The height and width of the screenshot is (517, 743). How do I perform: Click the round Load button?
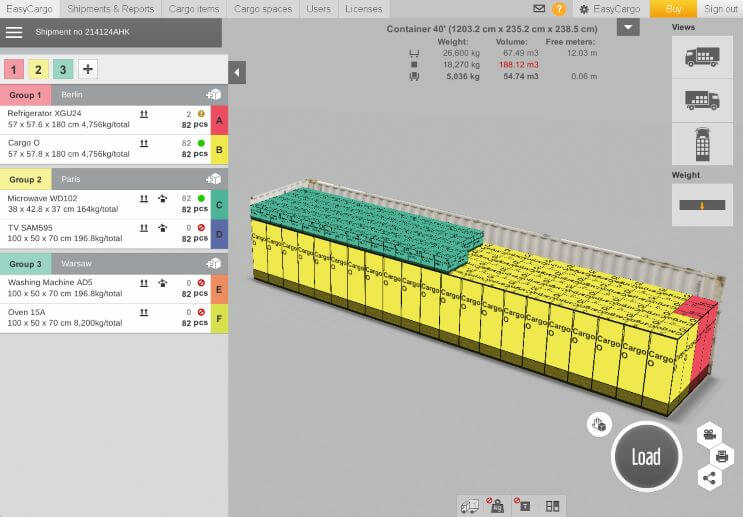tap(646, 456)
